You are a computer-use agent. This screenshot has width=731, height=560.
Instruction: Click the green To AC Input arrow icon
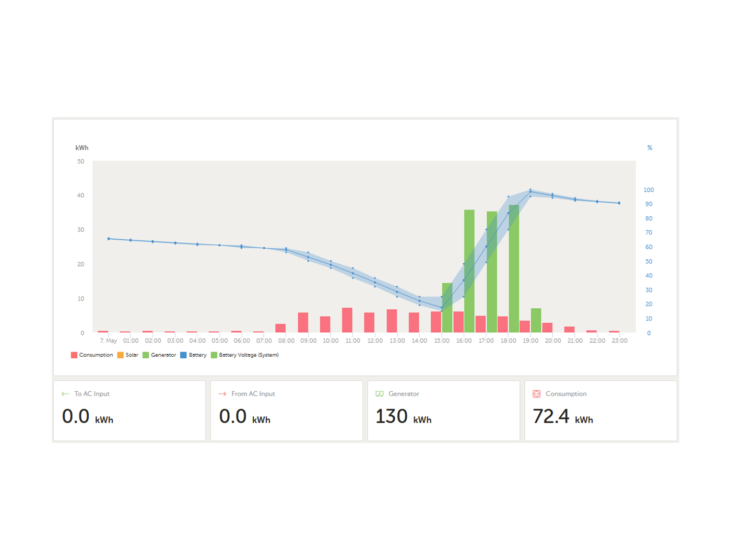point(65,394)
